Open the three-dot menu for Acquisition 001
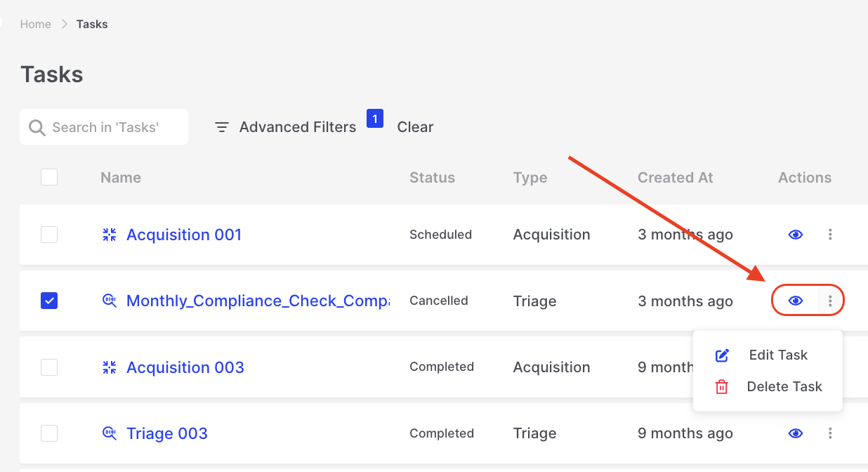 tap(830, 235)
